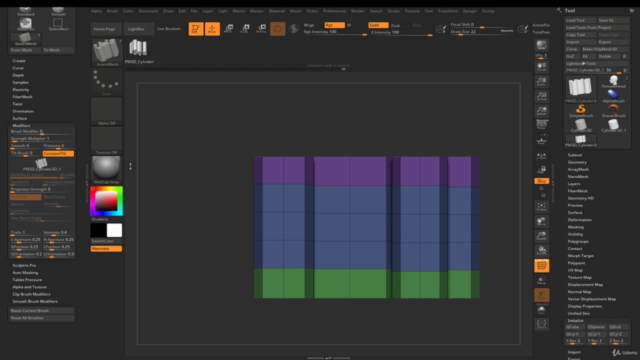Click the Save As button
The image size is (640, 360).
pyautogui.click(x=613, y=20)
